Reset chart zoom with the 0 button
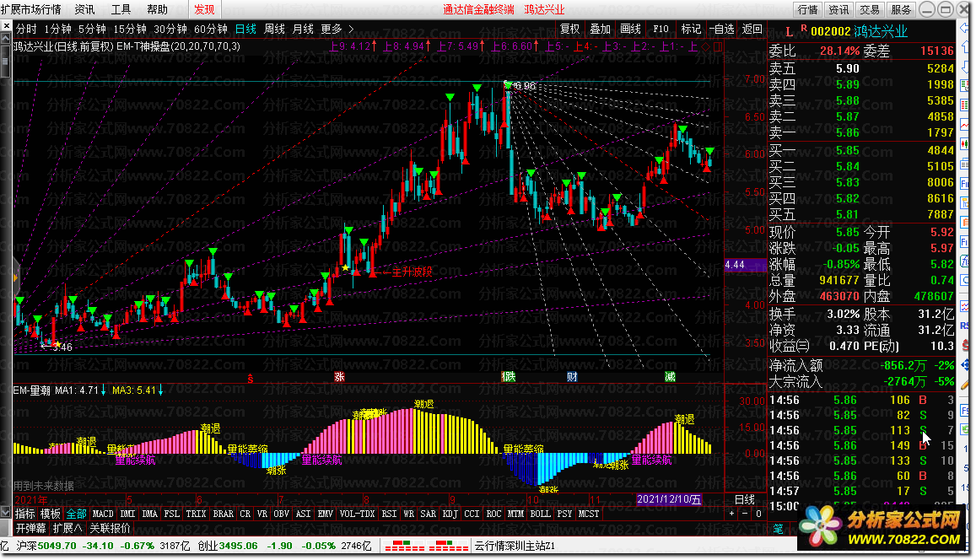 coord(758,514)
